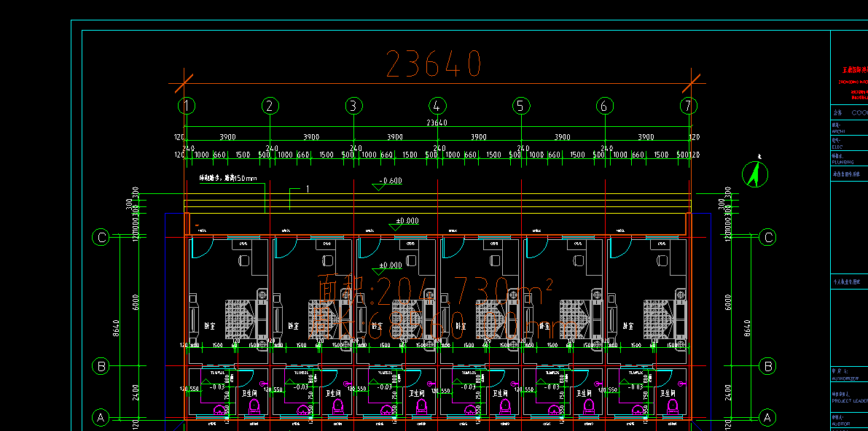
Task: Select the large orange 23640 dimension text
Action: (x=434, y=63)
